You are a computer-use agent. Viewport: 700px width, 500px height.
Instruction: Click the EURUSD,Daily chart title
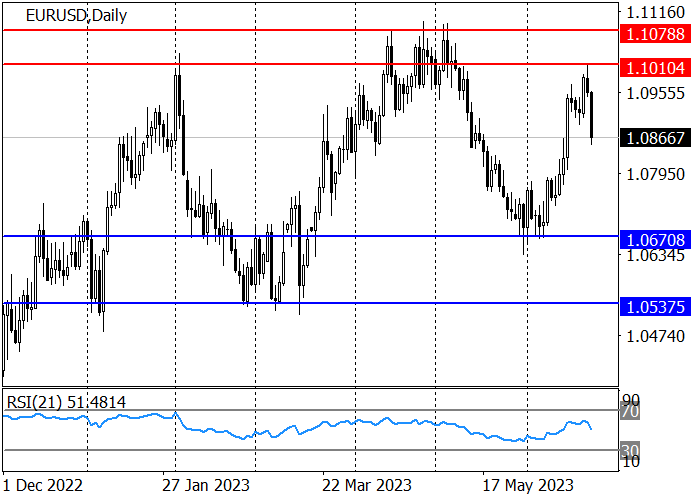tap(76, 16)
